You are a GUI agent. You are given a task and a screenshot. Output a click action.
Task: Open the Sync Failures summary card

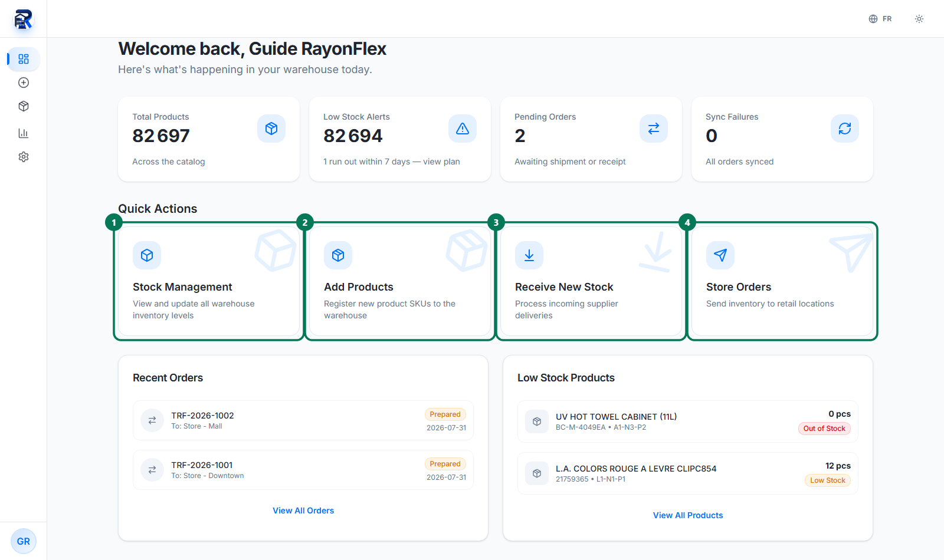point(782,139)
